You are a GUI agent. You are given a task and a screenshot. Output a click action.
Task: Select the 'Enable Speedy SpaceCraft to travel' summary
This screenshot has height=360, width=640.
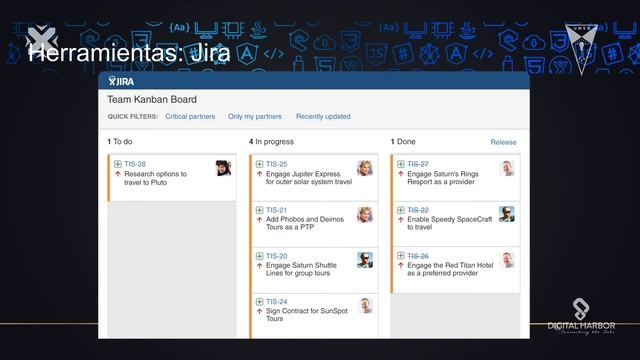point(450,223)
